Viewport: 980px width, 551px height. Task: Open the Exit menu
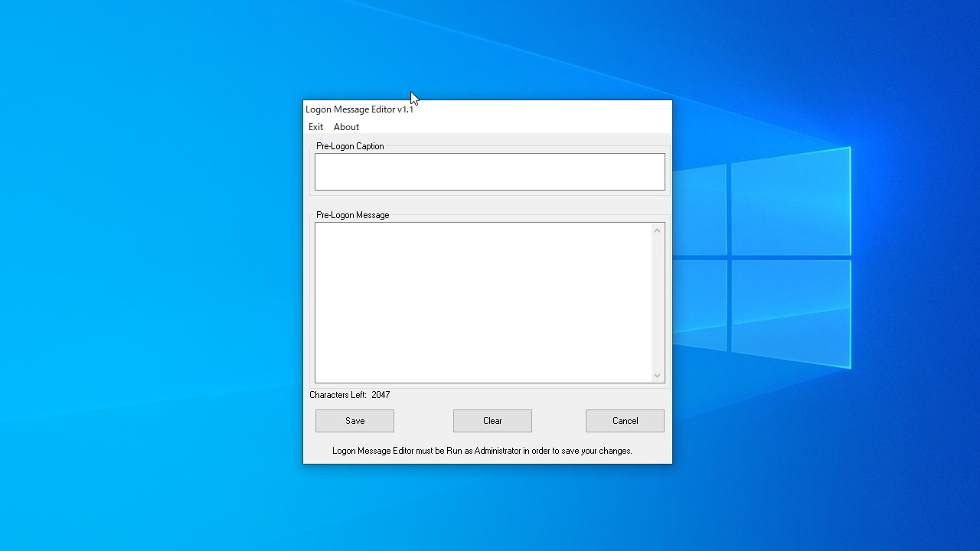pyautogui.click(x=315, y=127)
